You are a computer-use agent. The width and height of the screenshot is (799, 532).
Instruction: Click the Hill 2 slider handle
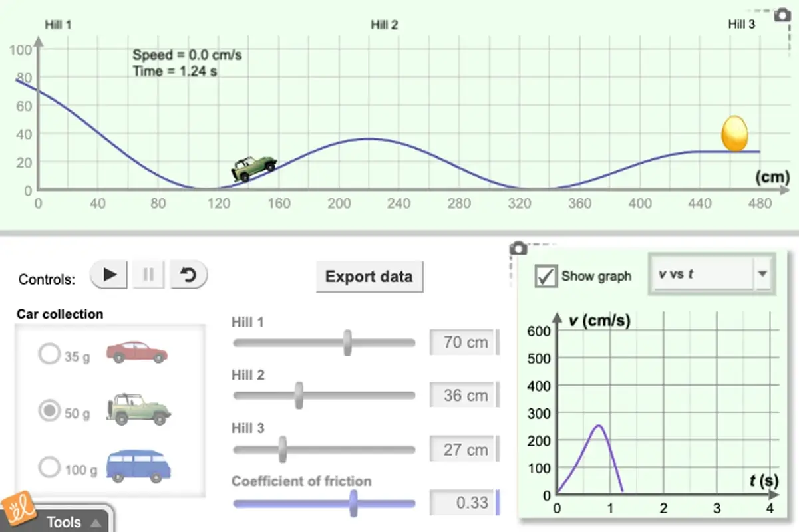tap(297, 394)
